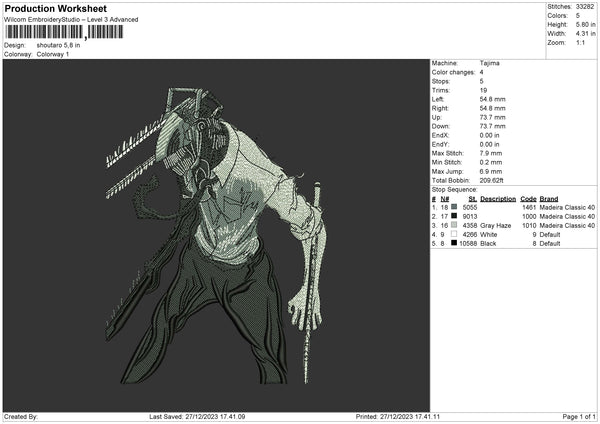
Task: Click the Production Worksheet title
Action: 55,8
